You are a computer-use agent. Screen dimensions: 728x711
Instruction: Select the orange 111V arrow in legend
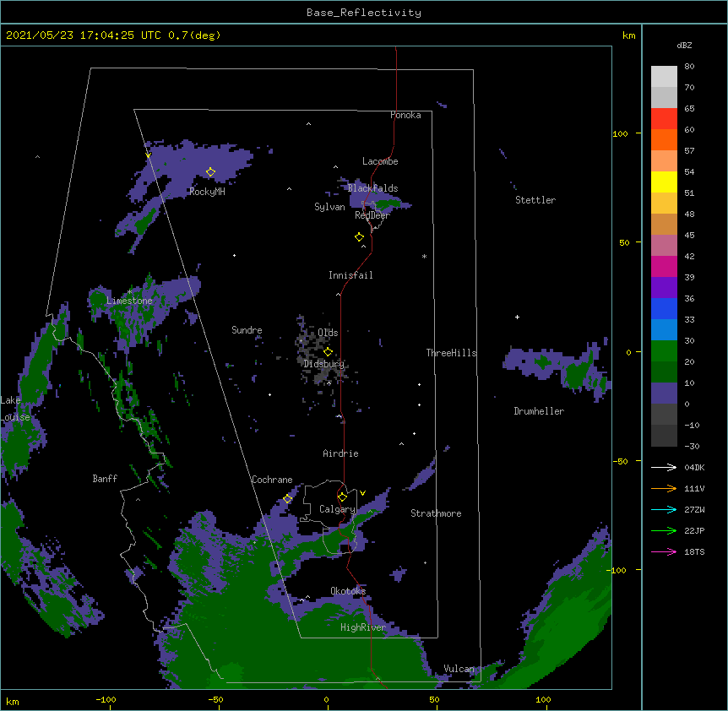click(664, 488)
